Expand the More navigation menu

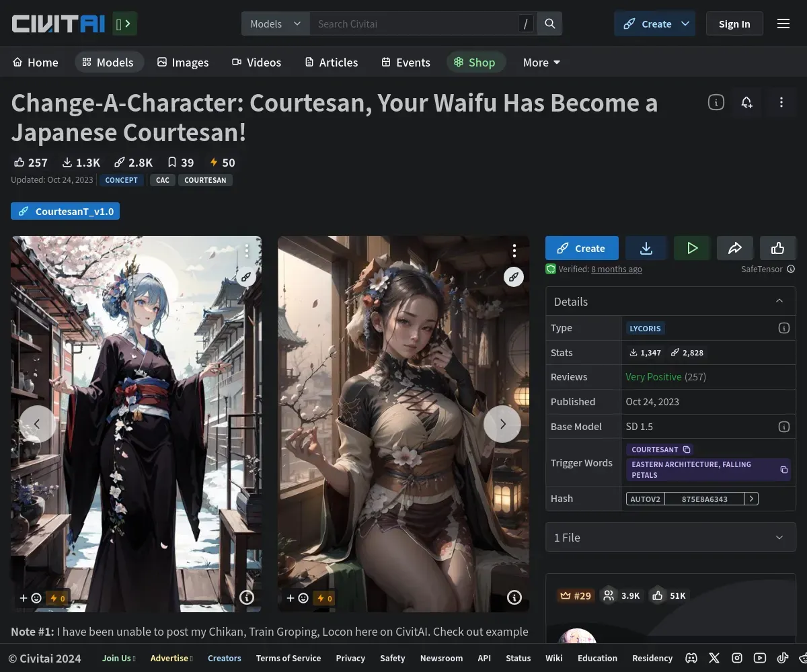(x=541, y=62)
